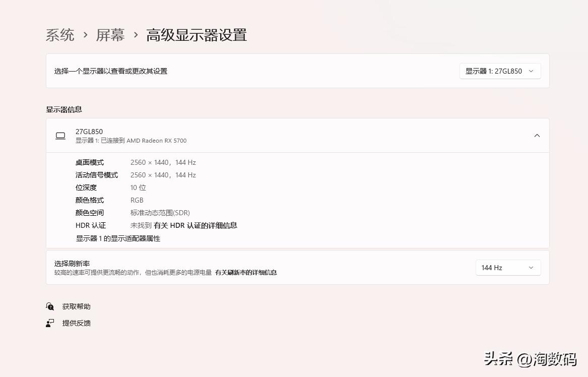The image size is (588, 377).
Task: Open the 144 Hz refresh rate dropdown
Action: [x=508, y=268]
